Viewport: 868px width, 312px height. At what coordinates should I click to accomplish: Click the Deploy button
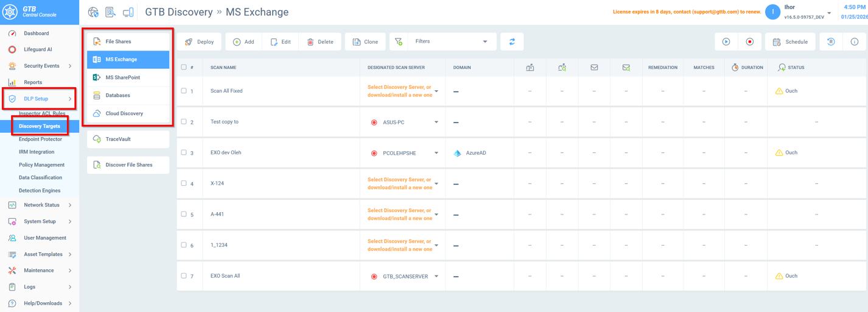[200, 41]
